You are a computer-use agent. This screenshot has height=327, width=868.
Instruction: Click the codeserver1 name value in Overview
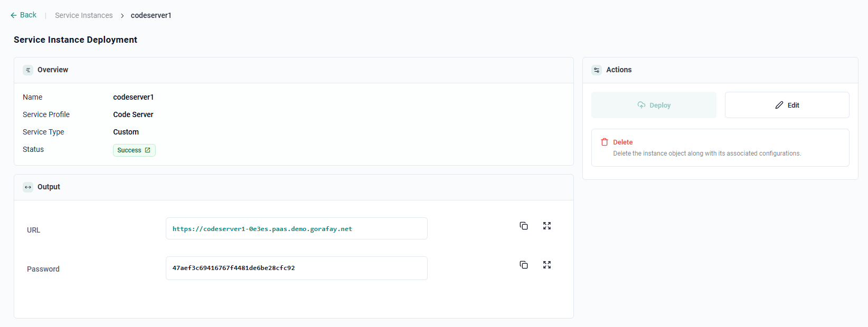[x=133, y=97]
